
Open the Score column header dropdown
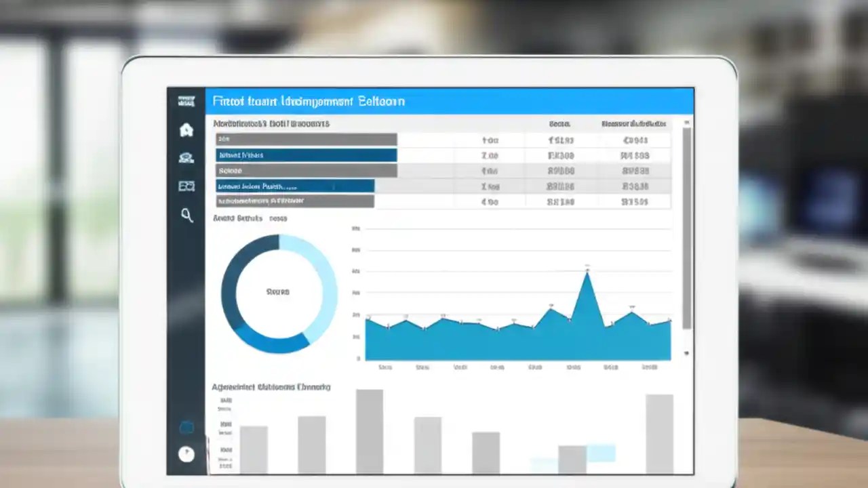point(559,124)
